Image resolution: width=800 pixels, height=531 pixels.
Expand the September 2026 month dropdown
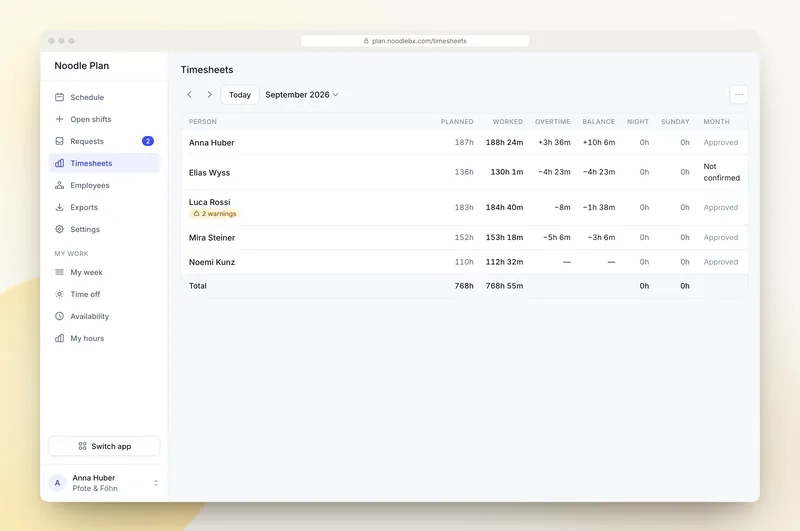point(302,94)
